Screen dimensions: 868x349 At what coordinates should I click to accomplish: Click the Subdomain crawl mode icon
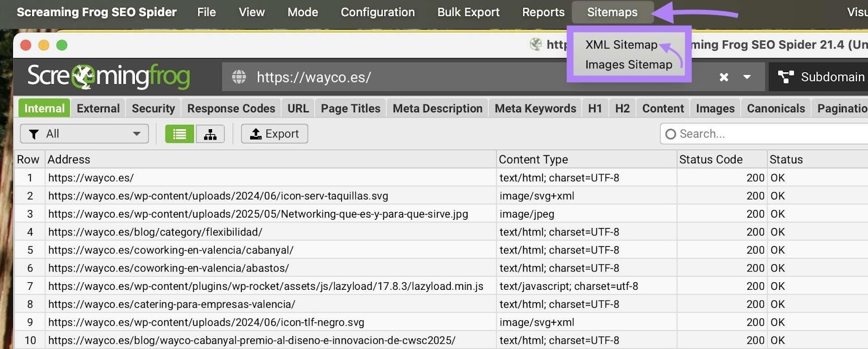786,77
